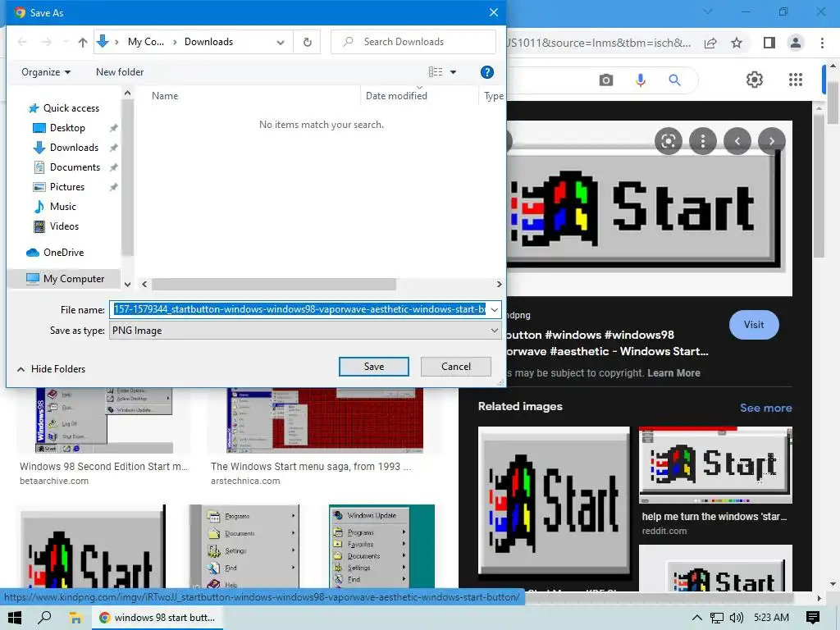This screenshot has width=840, height=630.
Task: Show hidden system tray icons
Action: 697,618
